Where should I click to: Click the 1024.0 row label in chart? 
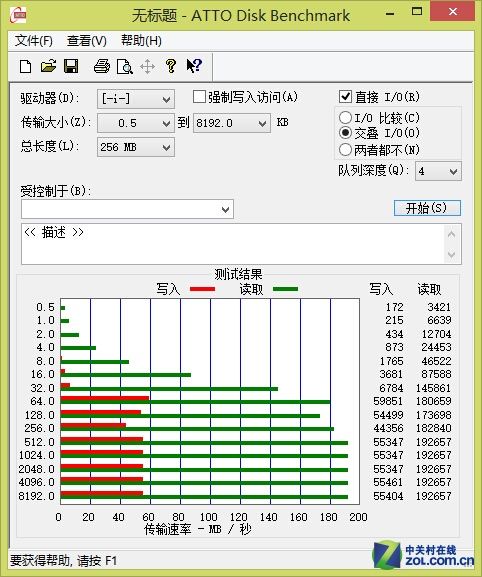(x=37, y=455)
